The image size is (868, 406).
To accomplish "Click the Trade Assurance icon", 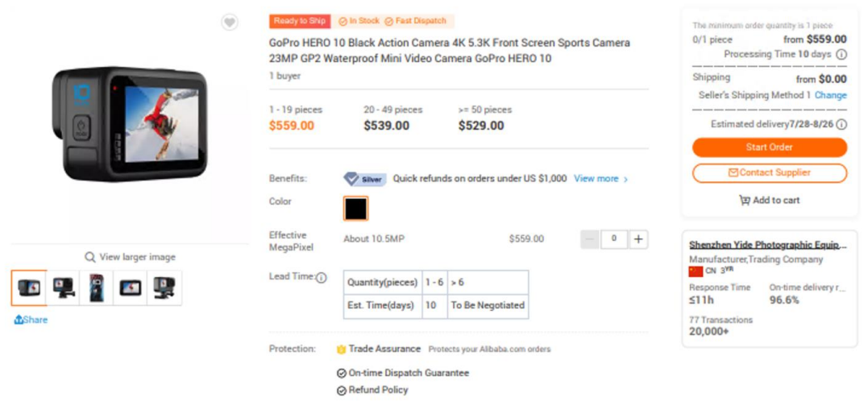I will click(341, 349).
